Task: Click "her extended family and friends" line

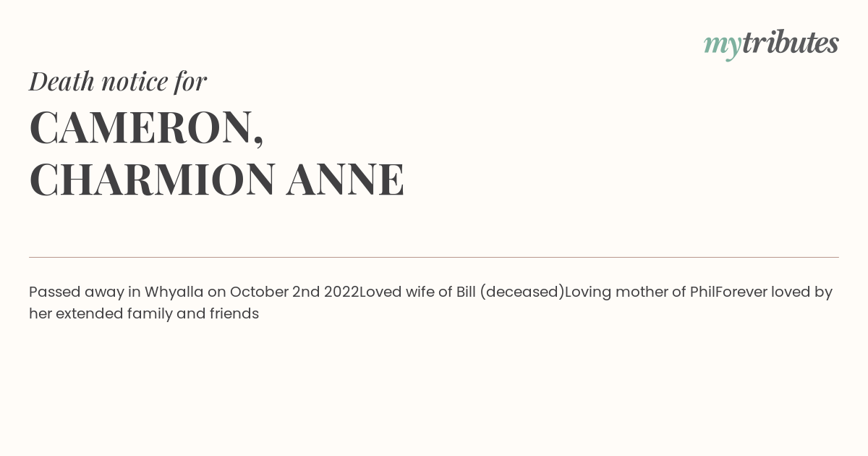Action: [x=144, y=314]
